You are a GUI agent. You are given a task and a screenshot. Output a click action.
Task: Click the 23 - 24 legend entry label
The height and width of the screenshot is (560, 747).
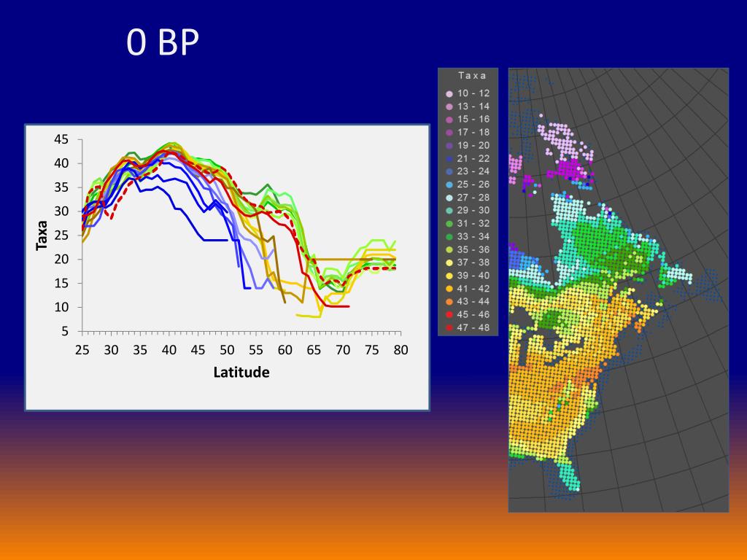tap(474, 171)
